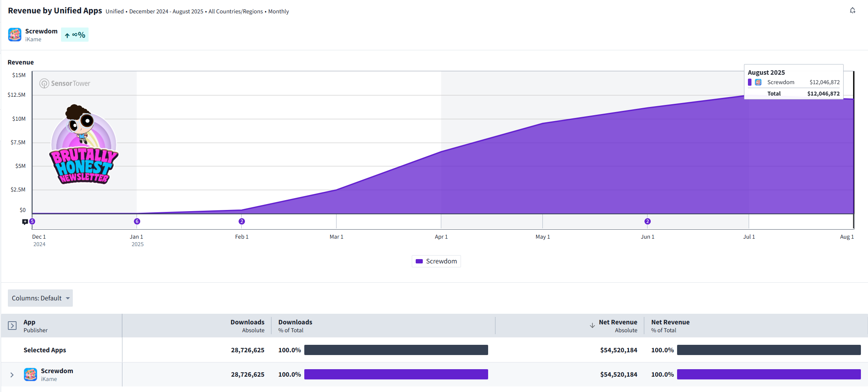Click the May 1 x-axis label

pos(543,237)
